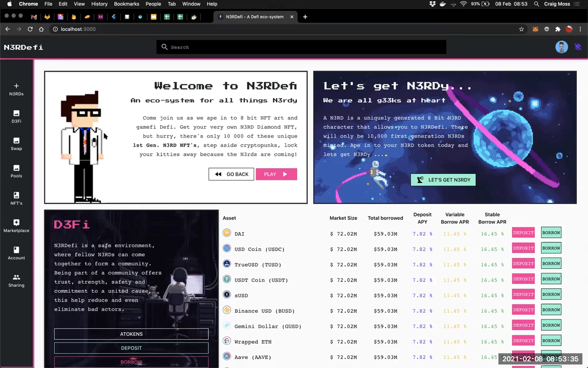This screenshot has height=368, width=588.
Task: Open the MetaMask fox extension icon
Action: pos(535,29)
